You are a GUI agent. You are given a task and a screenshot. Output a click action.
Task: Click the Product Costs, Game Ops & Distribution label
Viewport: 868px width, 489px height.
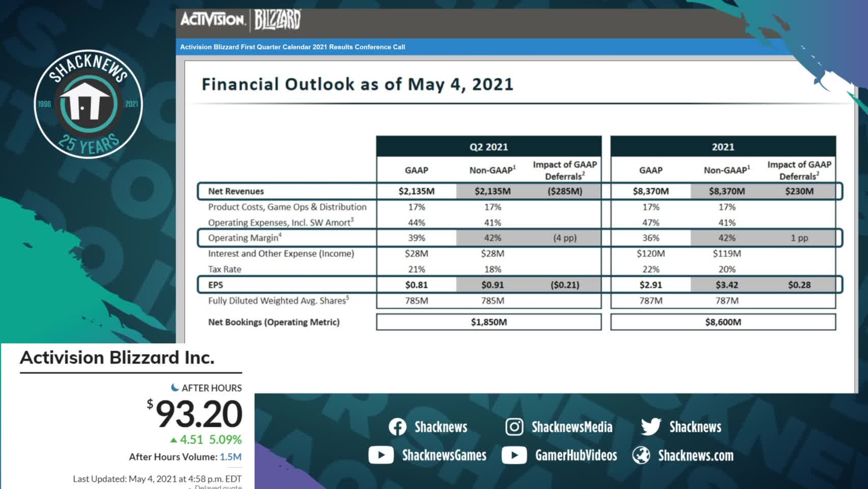point(287,207)
